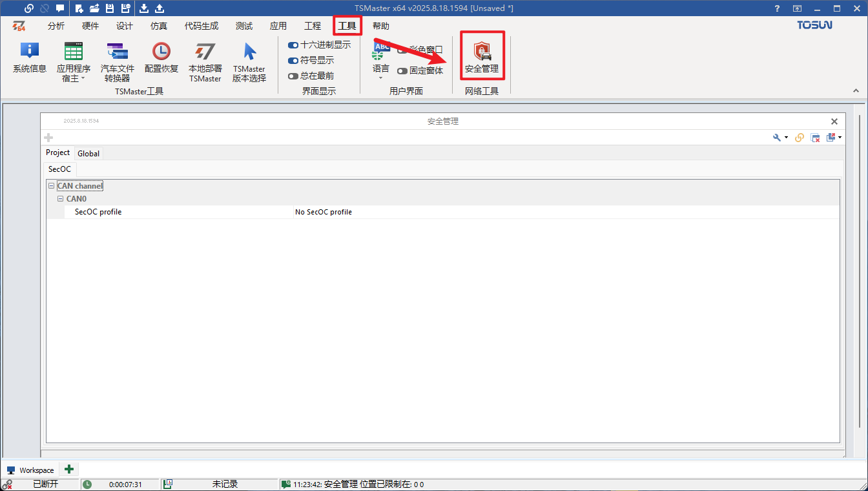This screenshot has height=491, width=868.
Task: Select the SecOC tab
Action: click(x=60, y=169)
